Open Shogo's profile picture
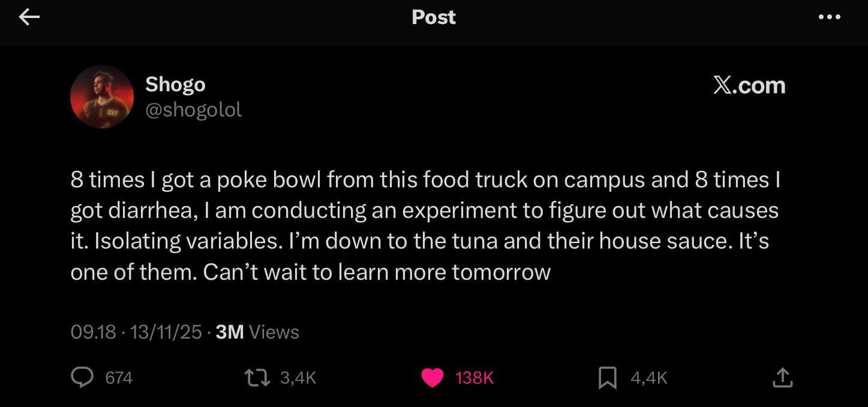Screen dimensions: 868x407 (x=101, y=97)
